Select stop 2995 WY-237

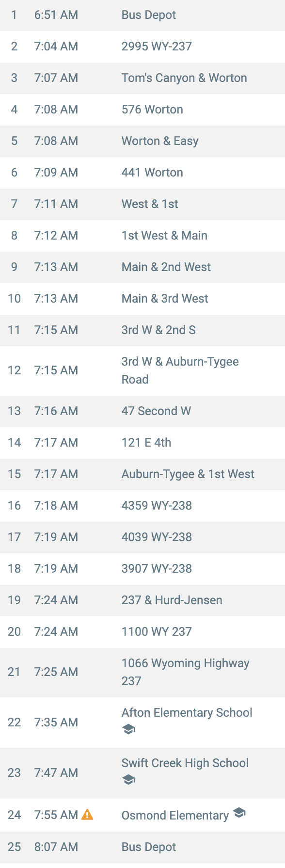[142, 47]
